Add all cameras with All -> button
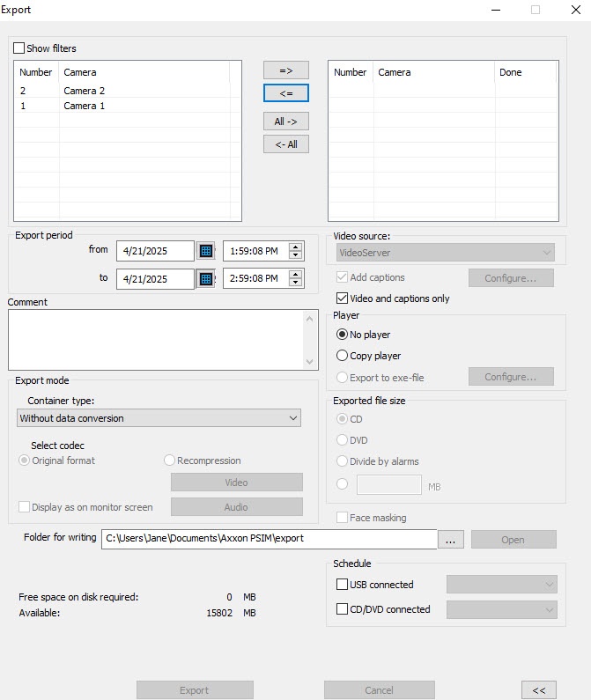 [286, 122]
